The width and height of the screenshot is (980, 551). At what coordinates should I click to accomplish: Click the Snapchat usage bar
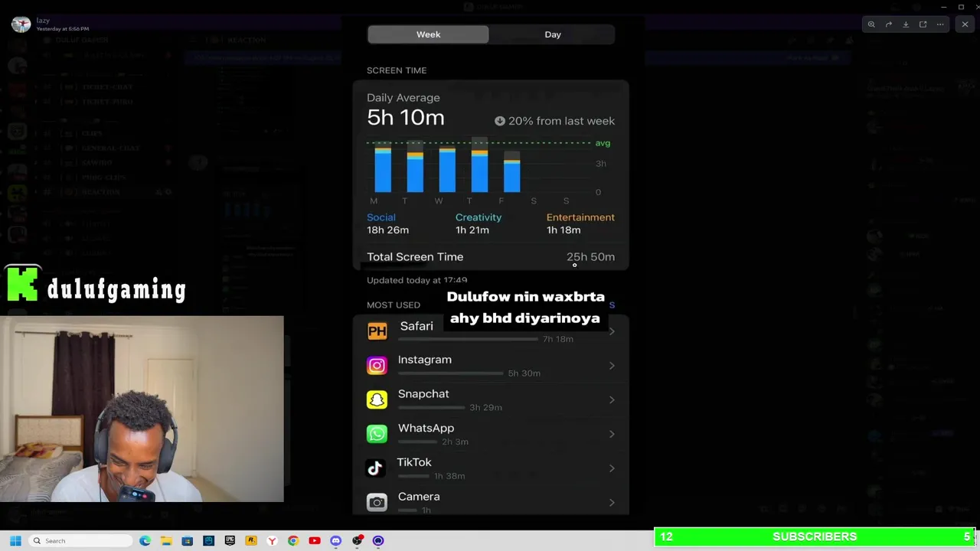431,407
